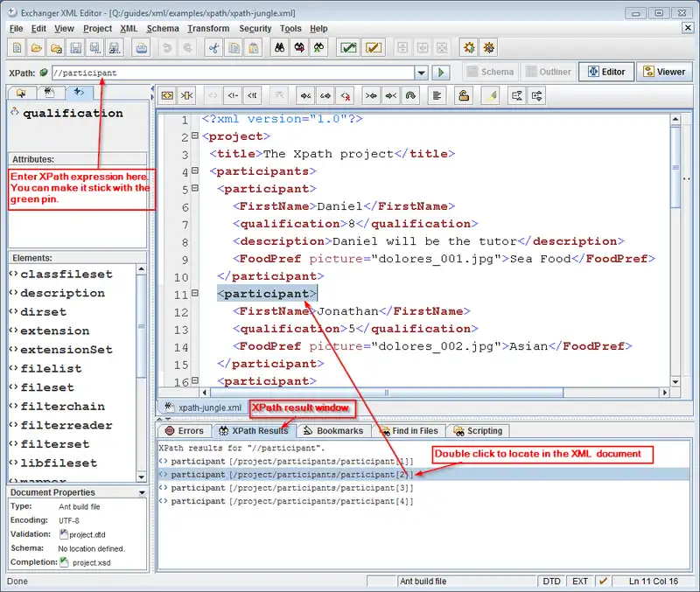Collapse the project element fold on line 2

(x=194, y=136)
